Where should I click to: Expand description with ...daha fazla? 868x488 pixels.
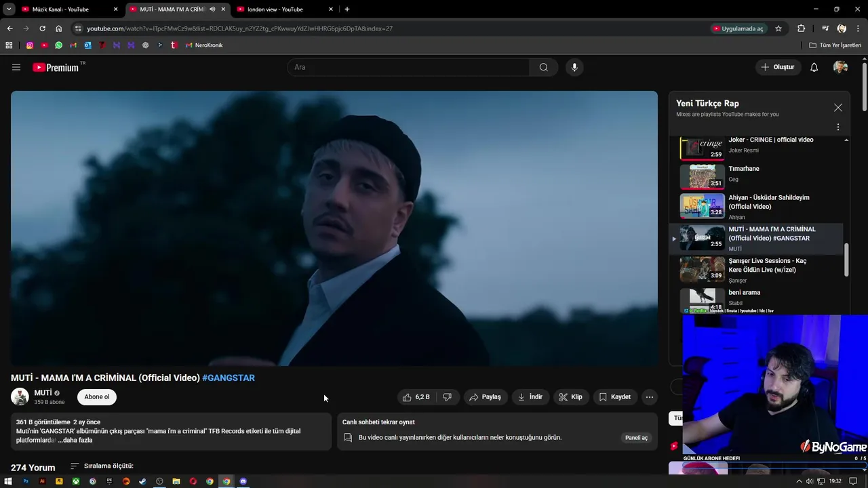click(75, 440)
